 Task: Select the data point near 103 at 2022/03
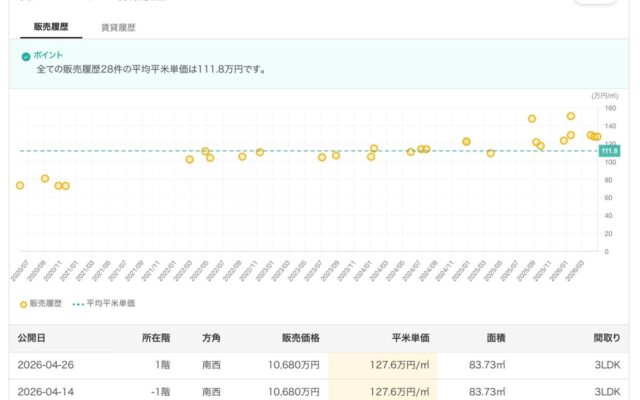pyautogui.click(x=189, y=160)
